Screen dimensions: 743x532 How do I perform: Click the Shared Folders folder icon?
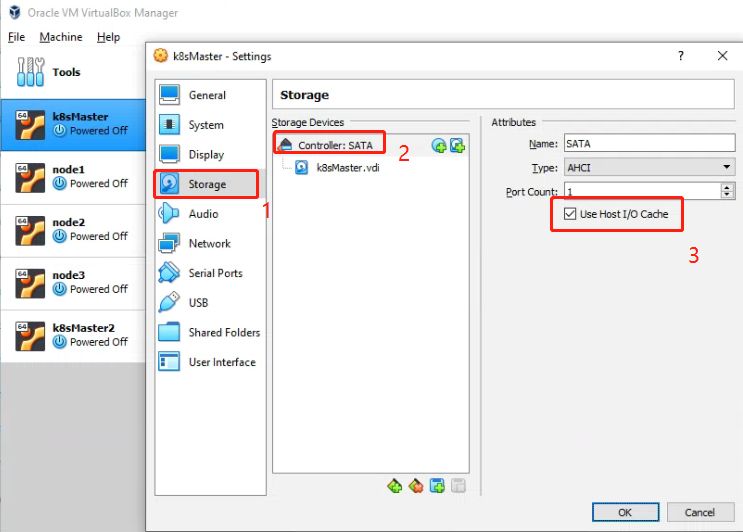point(169,332)
